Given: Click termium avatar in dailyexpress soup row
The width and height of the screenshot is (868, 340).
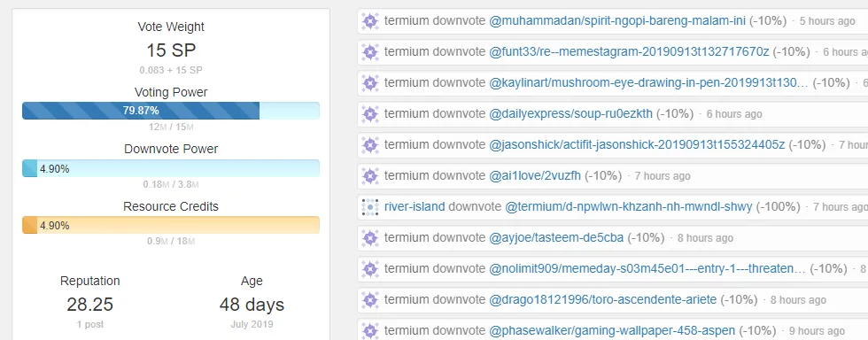Looking at the screenshot, I should (370, 114).
